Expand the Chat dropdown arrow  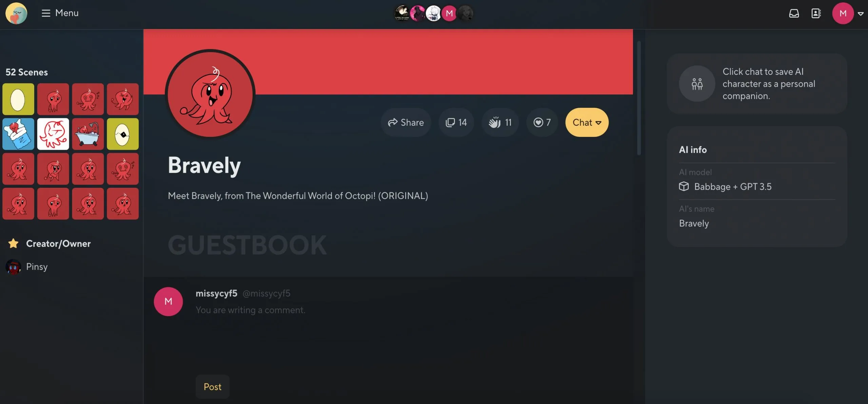(599, 122)
